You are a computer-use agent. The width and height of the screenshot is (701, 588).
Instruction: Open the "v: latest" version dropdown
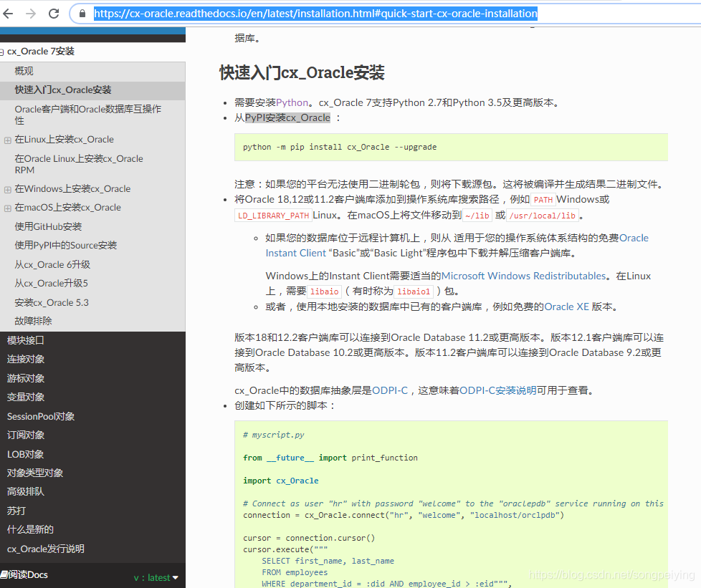point(156,577)
